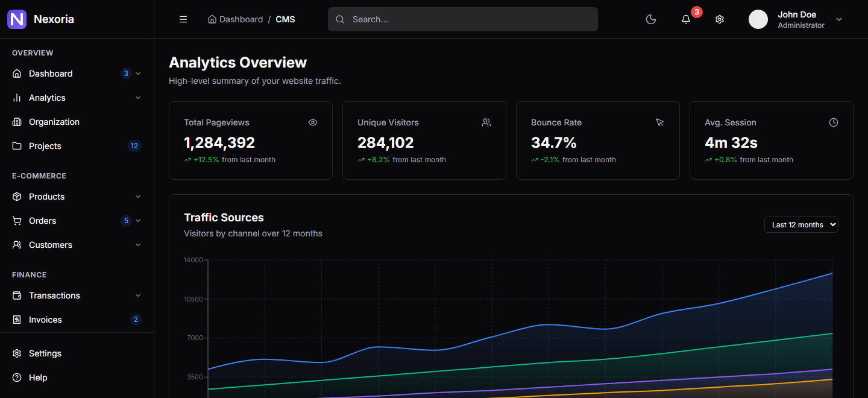Click the Invoices count badge 2
Viewport: 868px width, 398px height.
click(x=136, y=320)
